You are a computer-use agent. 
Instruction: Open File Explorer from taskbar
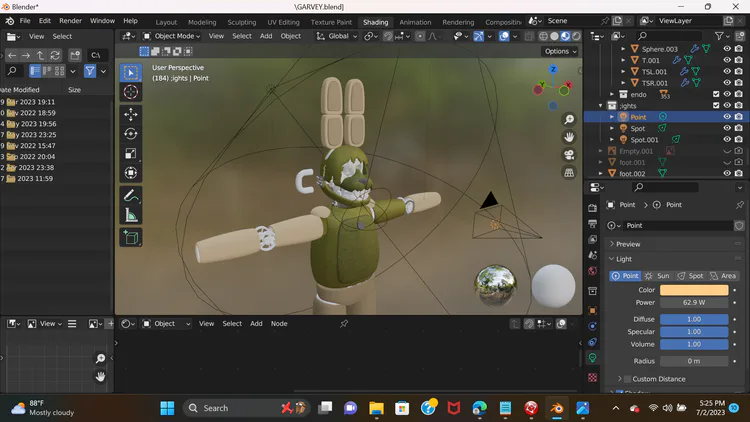376,408
